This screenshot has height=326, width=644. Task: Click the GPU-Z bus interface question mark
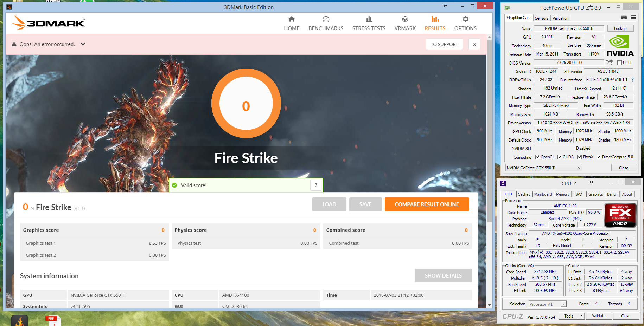(632, 80)
